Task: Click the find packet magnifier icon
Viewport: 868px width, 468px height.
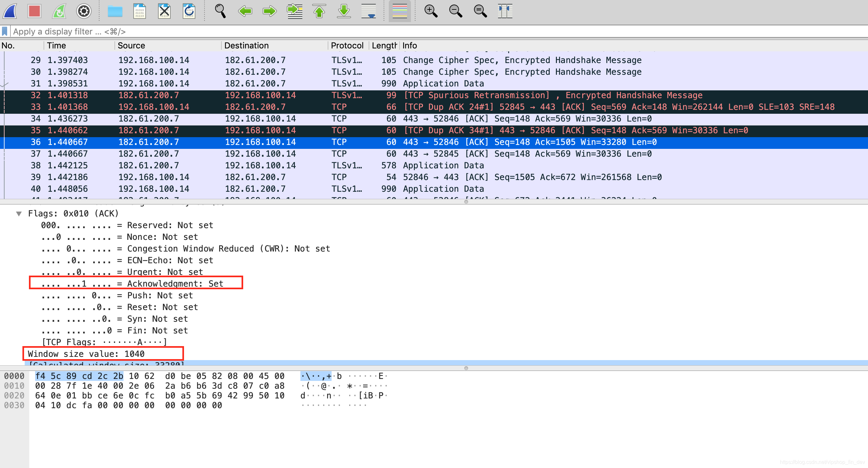Action: point(220,11)
